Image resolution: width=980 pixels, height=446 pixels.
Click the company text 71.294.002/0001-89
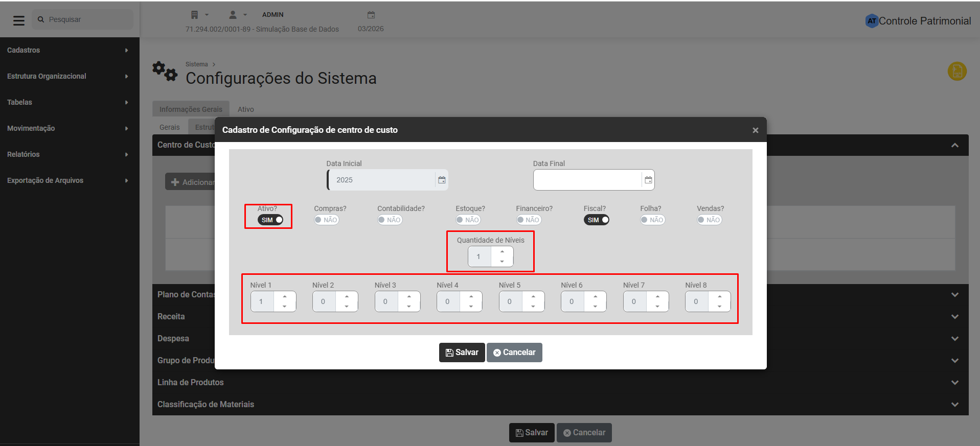click(x=262, y=29)
